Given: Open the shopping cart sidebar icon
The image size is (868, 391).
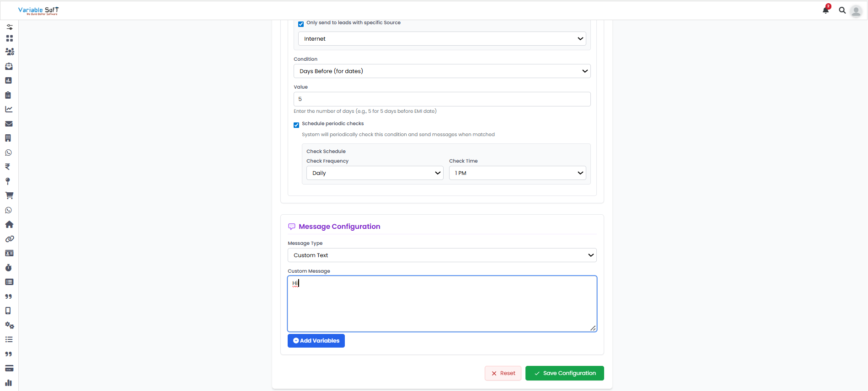Looking at the screenshot, I should point(9,195).
